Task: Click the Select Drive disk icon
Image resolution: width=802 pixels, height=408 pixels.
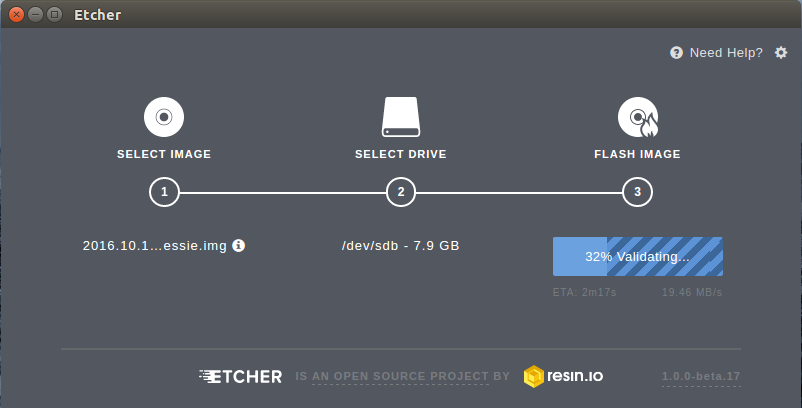Action: 401,117
